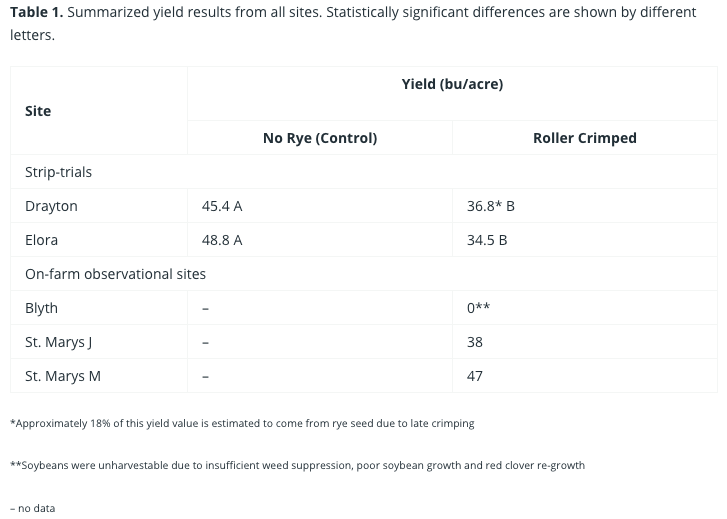Select the Blyth site name
Image resolution: width=727 pixels, height=519 pixels.
pos(42,308)
